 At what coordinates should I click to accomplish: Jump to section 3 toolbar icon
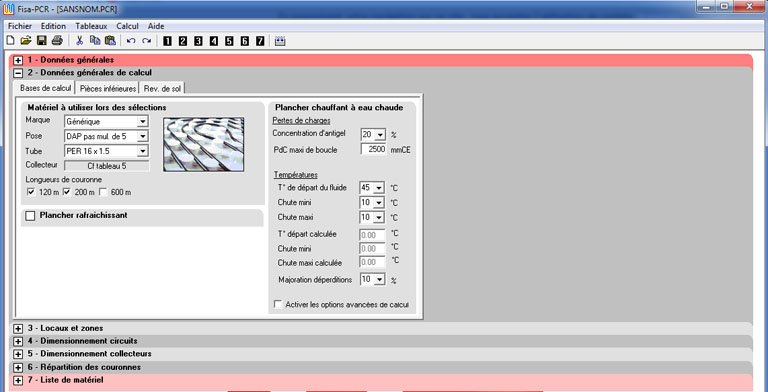198,41
